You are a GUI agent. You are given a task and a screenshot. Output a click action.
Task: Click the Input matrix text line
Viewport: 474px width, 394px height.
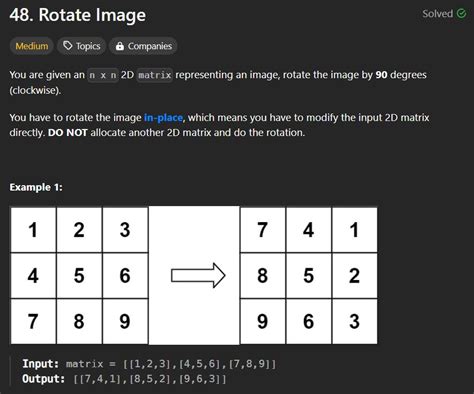tap(149, 364)
